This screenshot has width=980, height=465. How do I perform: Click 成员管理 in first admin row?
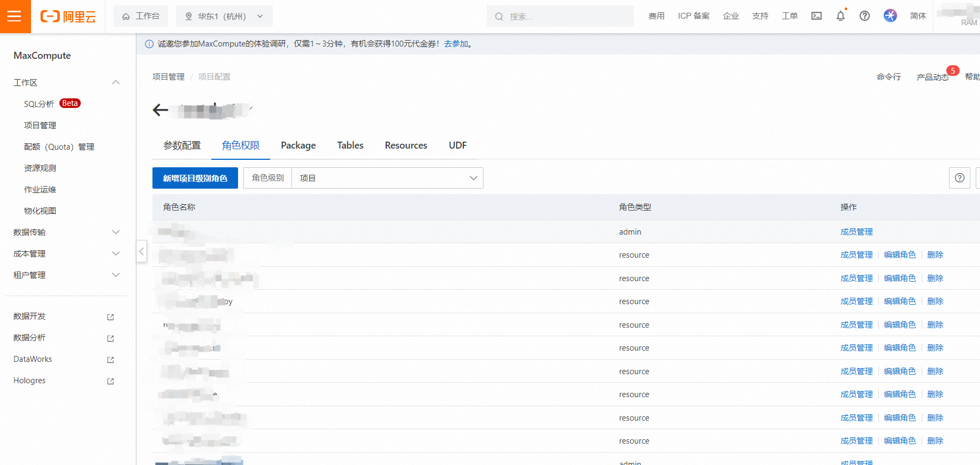[x=856, y=231]
